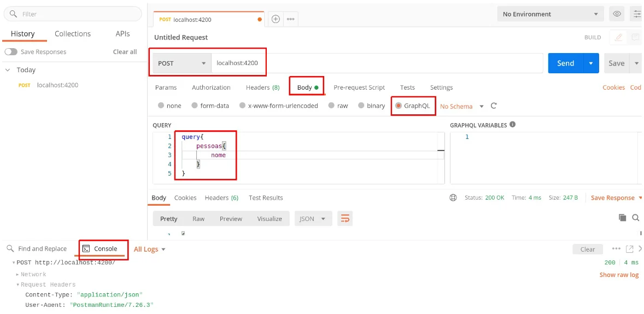The height and width of the screenshot is (314, 644).
Task: Open the JSON format dropdown
Action: click(x=313, y=219)
